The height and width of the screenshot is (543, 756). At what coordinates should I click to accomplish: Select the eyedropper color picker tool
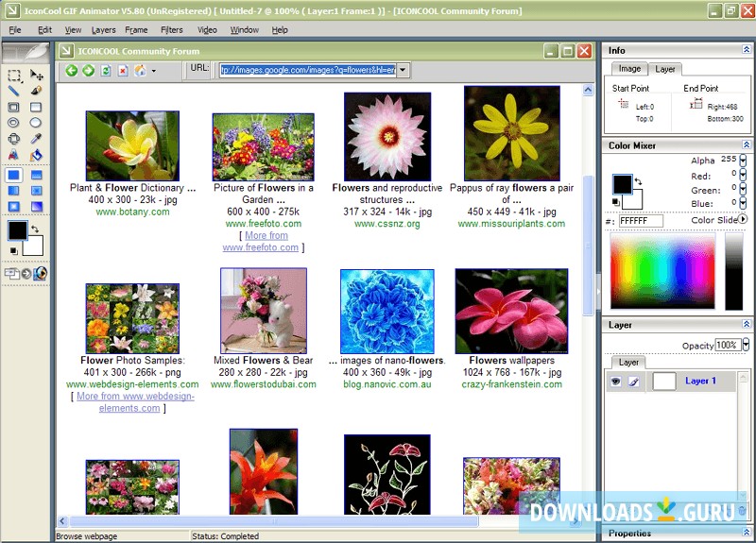coord(36,139)
